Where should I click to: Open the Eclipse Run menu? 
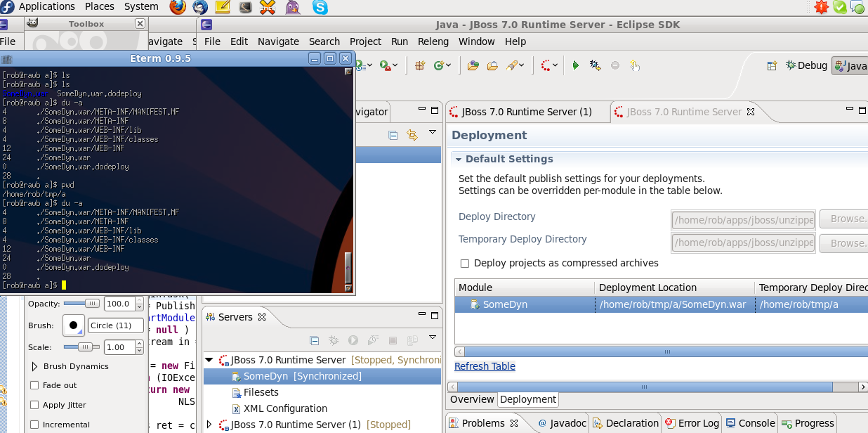pos(400,41)
